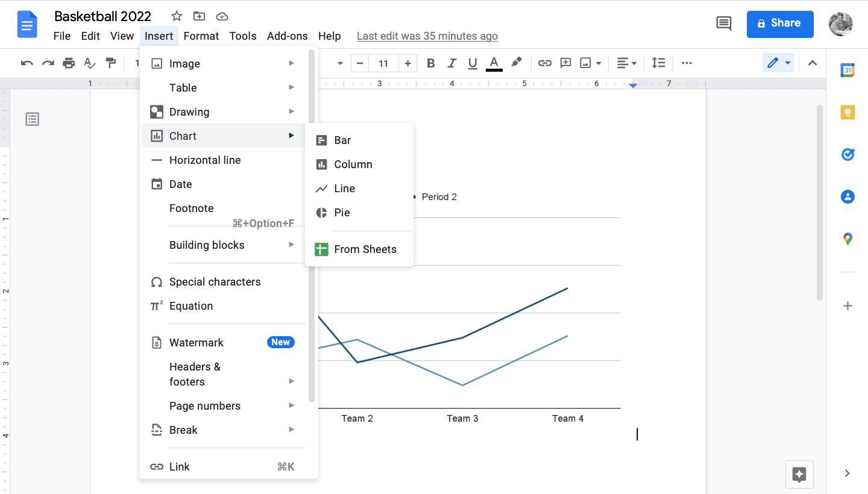The width and height of the screenshot is (868, 494).
Task: Open the text color picker
Action: [494, 63]
